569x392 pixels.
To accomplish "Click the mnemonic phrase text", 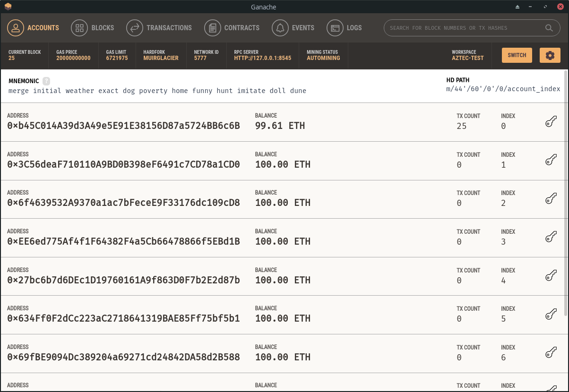I will tap(157, 91).
